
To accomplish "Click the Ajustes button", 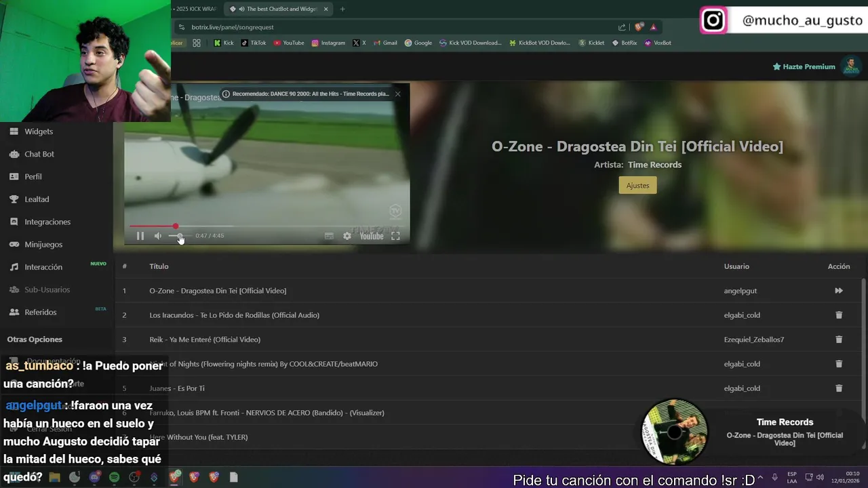I will pyautogui.click(x=637, y=185).
